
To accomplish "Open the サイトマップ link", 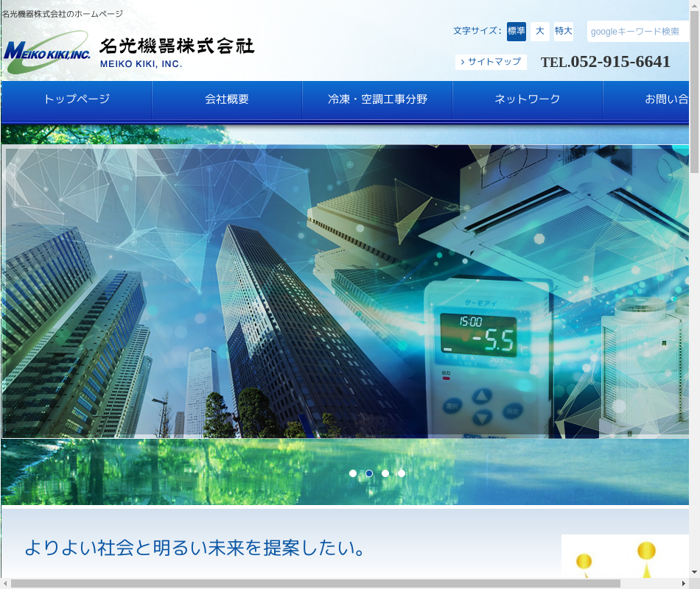I will (491, 62).
